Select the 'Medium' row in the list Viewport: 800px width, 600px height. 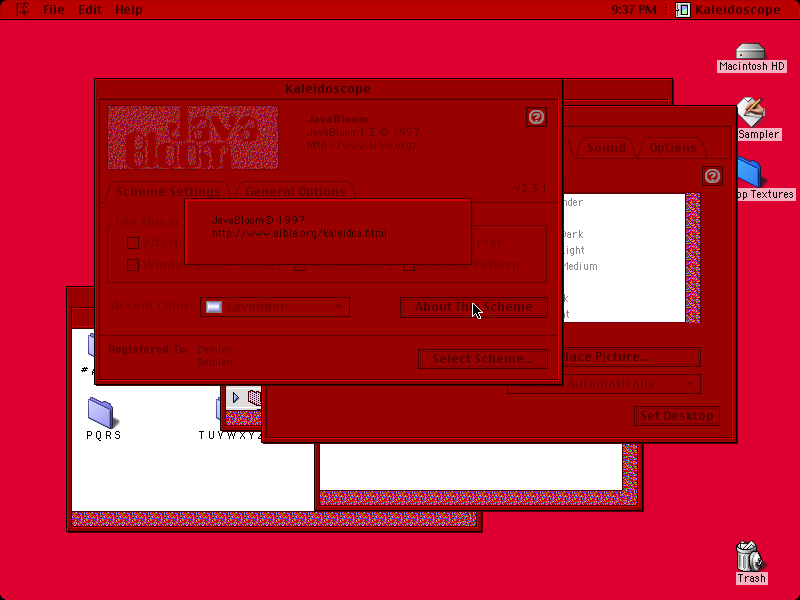(x=623, y=266)
